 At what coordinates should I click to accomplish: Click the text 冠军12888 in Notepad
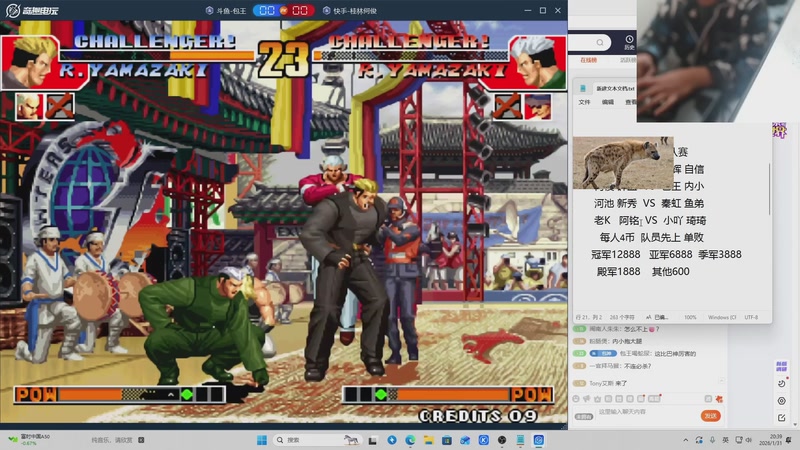click(615, 255)
